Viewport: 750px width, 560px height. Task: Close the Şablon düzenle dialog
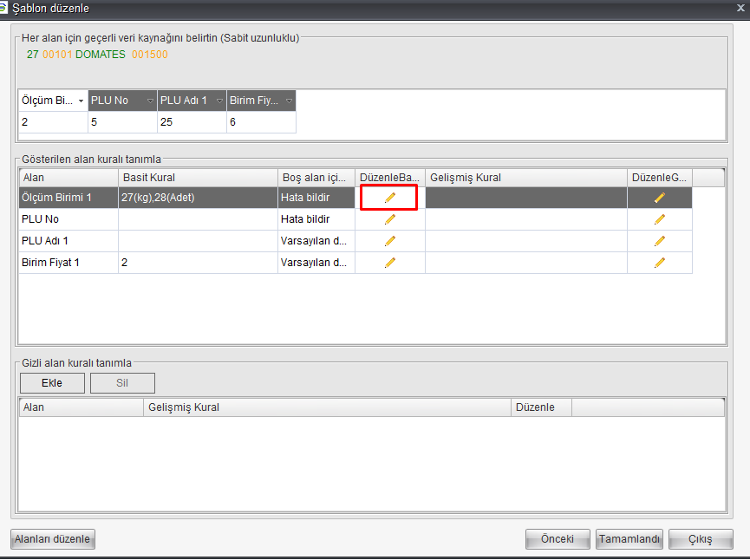(740, 8)
